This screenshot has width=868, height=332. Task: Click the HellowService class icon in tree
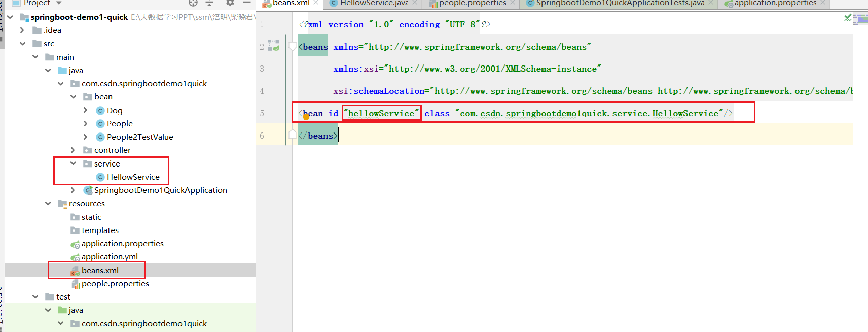coord(100,177)
